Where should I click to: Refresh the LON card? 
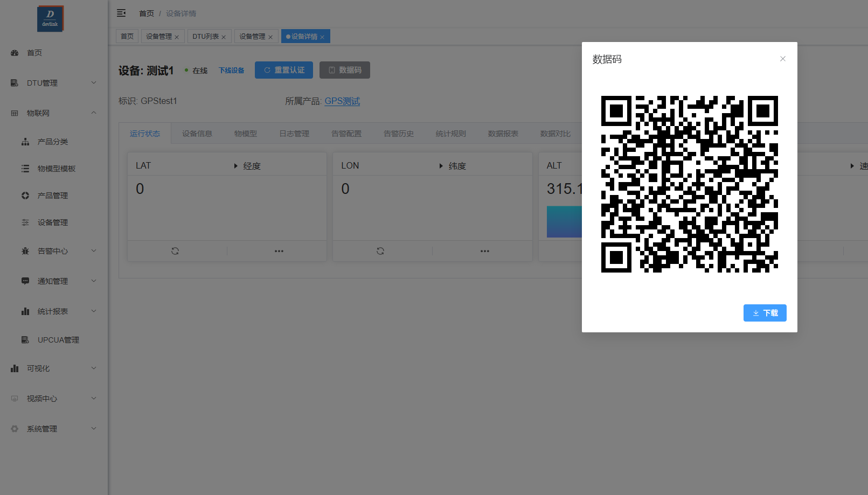click(380, 251)
